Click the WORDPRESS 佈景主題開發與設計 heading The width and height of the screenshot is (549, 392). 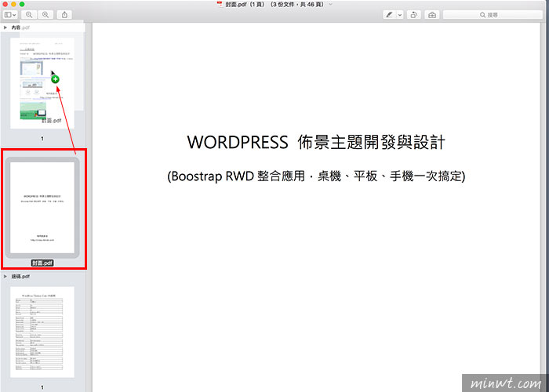(x=316, y=143)
